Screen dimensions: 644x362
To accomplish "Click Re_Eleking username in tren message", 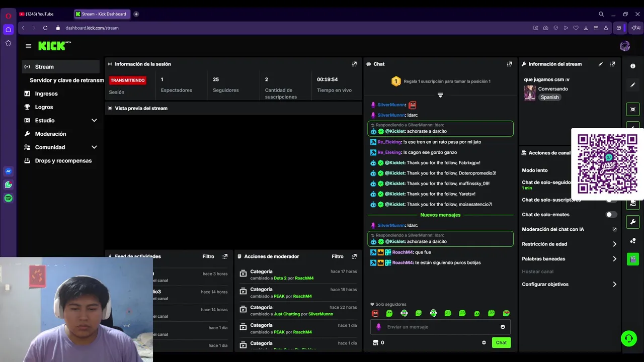I will tap(389, 142).
